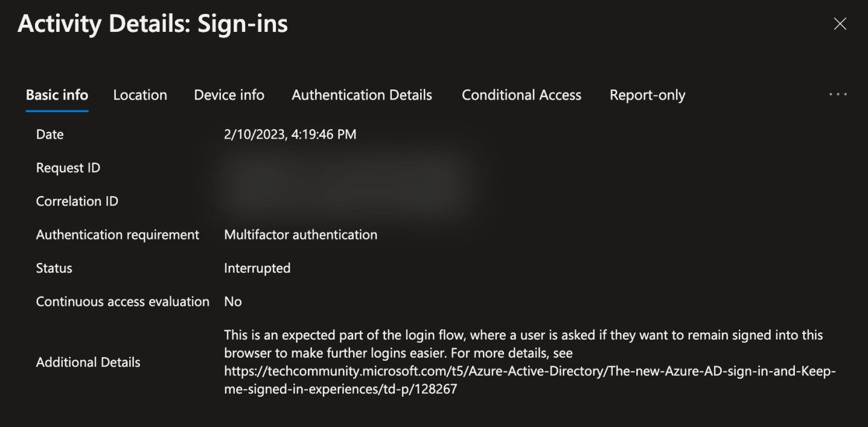This screenshot has width=868, height=427.
Task: View the Authentication Details tab
Action: 362,95
